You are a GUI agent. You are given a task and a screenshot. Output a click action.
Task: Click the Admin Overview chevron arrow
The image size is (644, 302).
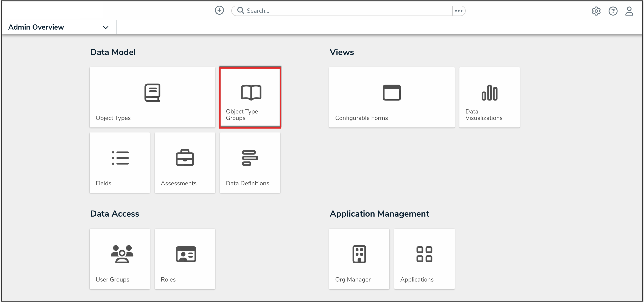(106, 27)
